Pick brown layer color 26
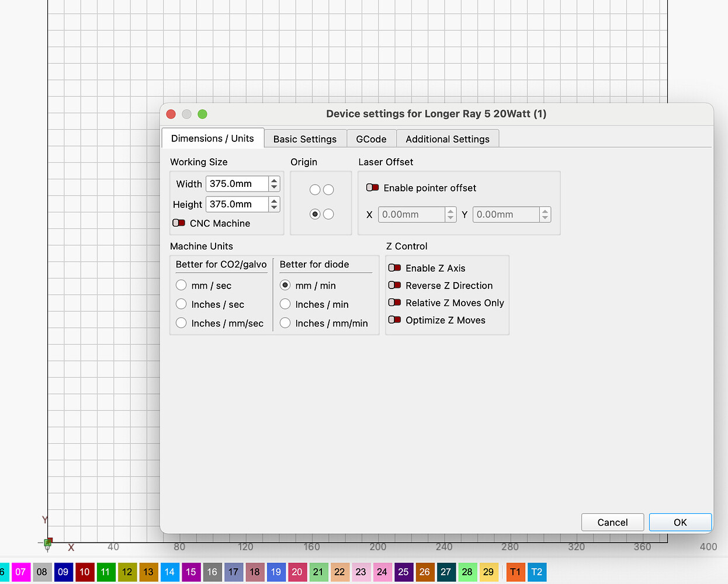 [425, 572]
